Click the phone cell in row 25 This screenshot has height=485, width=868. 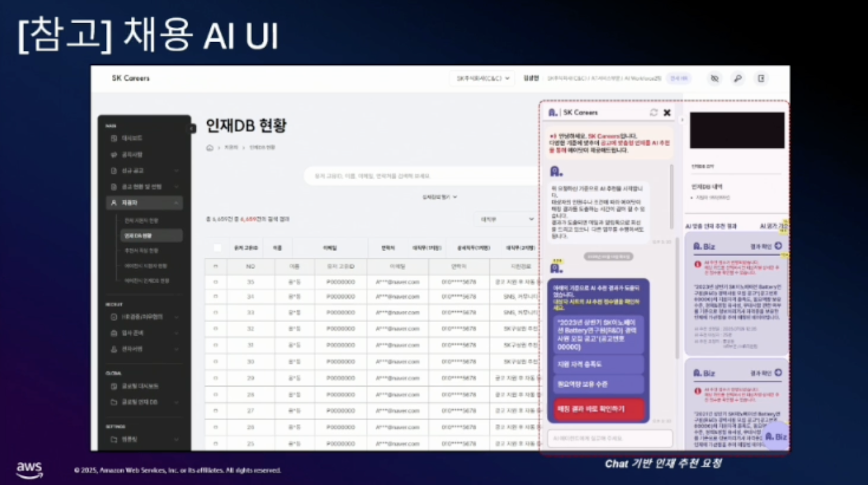click(458, 444)
